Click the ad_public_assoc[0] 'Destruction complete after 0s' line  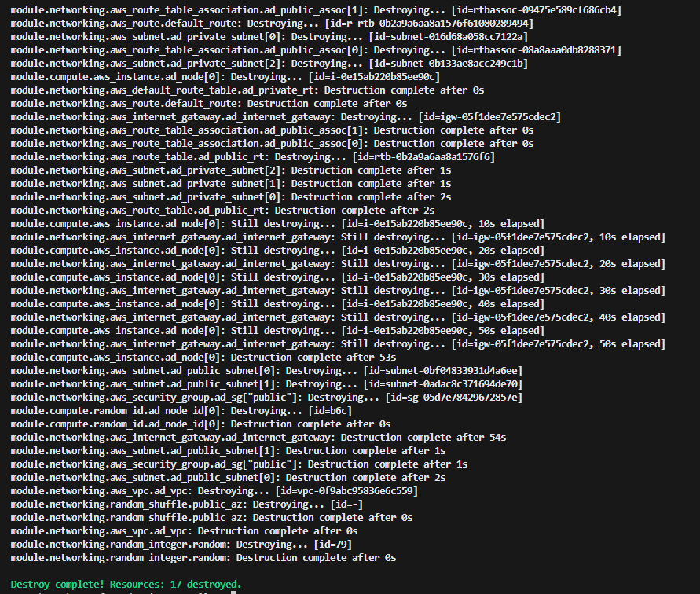tap(273, 144)
